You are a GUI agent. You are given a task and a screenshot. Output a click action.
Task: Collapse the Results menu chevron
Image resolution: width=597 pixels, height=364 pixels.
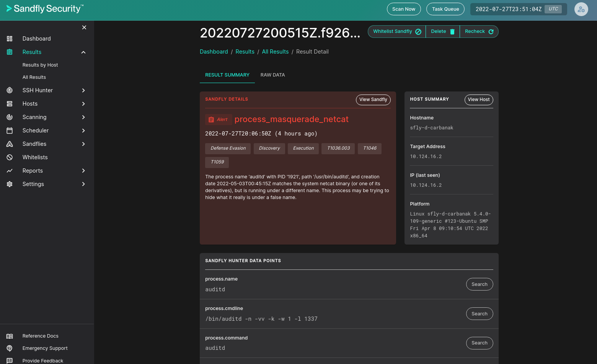point(83,52)
